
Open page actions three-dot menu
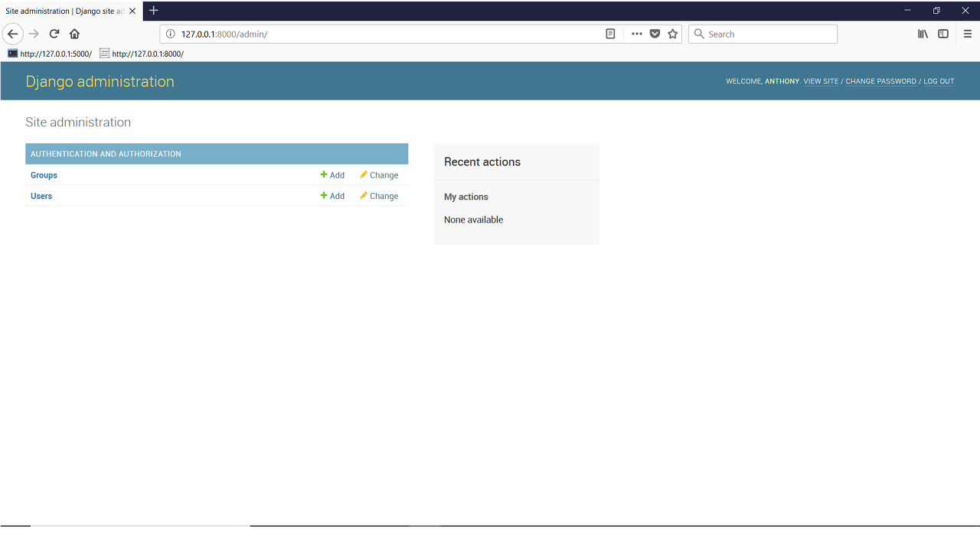coord(637,34)
